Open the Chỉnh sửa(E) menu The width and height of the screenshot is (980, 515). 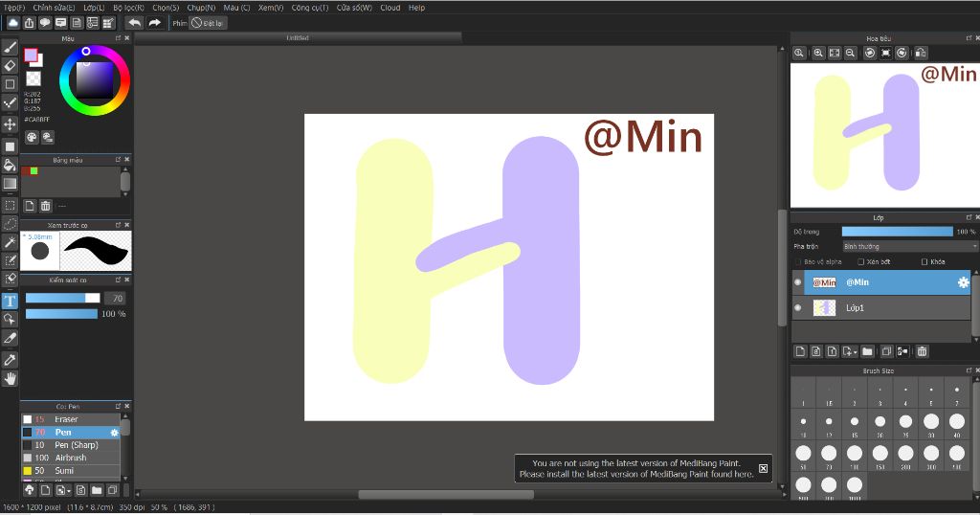point(54,8)
